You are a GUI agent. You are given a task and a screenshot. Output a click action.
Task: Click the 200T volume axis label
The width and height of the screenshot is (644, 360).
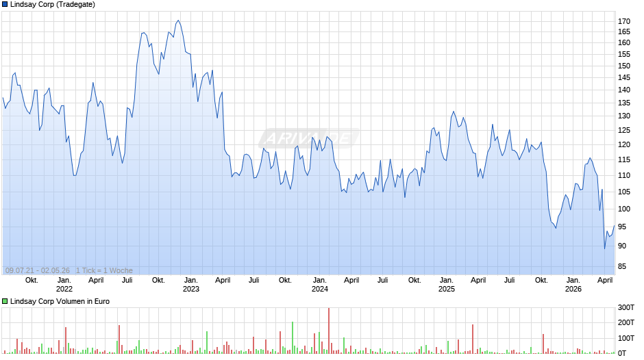[x=626, y=322]
